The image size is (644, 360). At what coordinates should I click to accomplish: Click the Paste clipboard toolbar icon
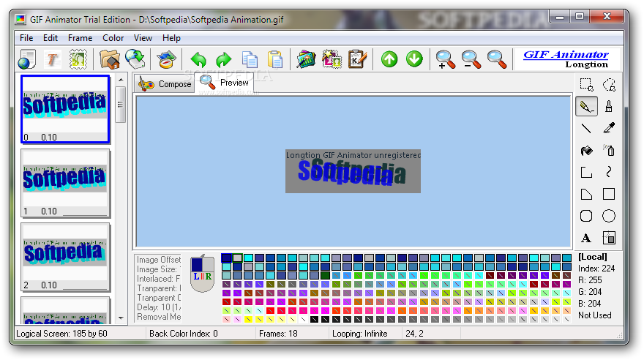click(275, 59)
